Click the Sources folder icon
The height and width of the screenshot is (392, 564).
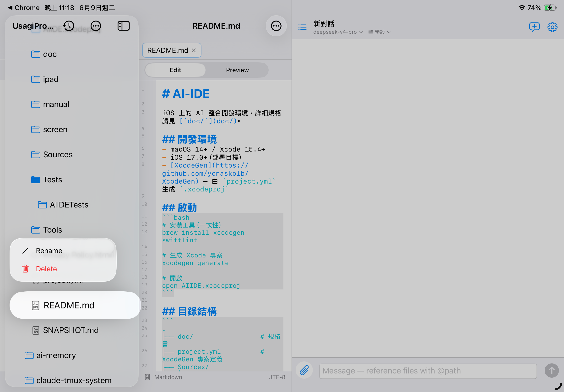pyautogui.click(x=36, y=154)
